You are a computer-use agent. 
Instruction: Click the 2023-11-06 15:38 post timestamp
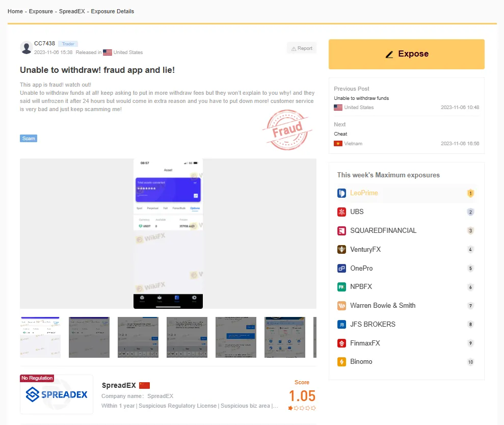[x=54, y=52]
